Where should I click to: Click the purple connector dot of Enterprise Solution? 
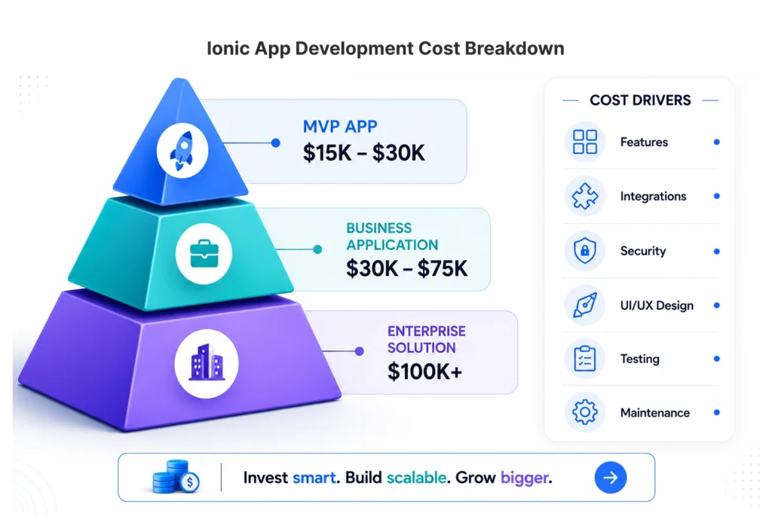pyautogui.click(x=360, y=351)
